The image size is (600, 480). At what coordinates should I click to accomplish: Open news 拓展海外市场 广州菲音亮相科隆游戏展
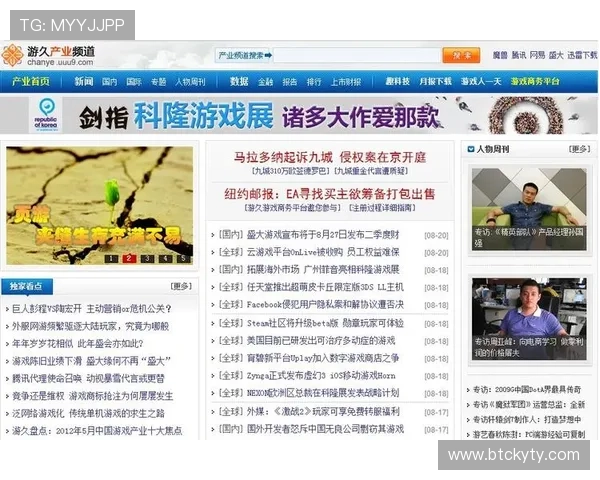tap(323, 270)
